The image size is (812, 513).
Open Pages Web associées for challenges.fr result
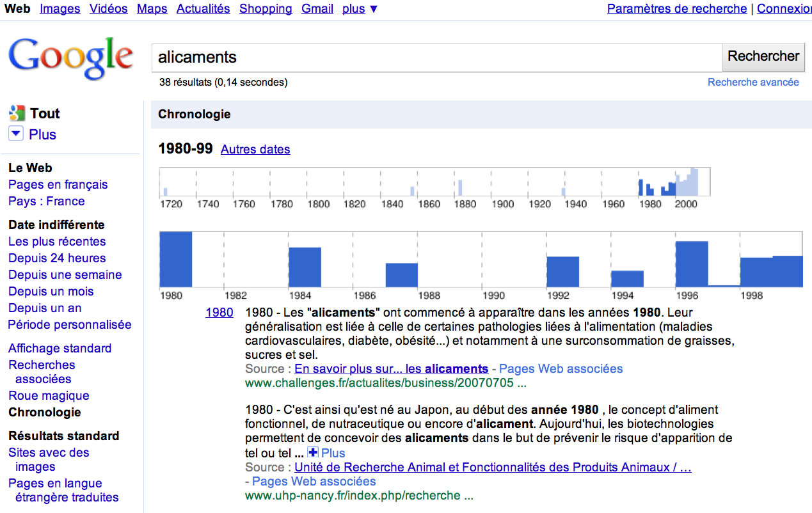pyautogui.click(x=561, y=369)
